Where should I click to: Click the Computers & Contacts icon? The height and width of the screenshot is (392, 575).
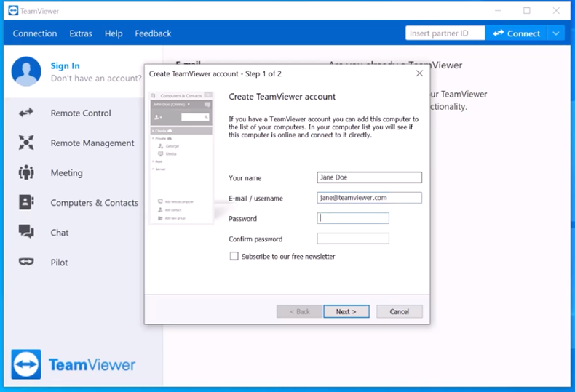(26, 202)
